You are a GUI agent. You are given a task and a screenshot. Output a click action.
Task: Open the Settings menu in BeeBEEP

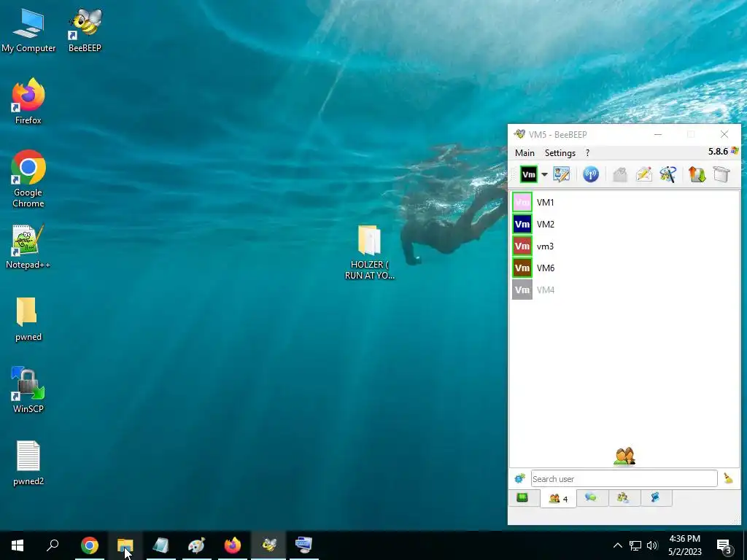[x=560, y=153]
